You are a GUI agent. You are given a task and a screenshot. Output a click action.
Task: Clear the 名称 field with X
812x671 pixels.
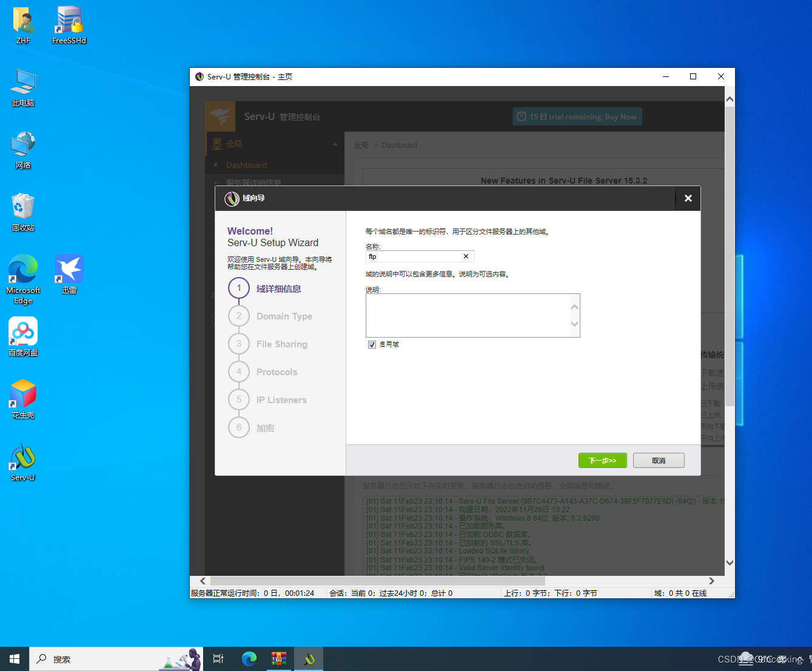[x=466, y=256]
